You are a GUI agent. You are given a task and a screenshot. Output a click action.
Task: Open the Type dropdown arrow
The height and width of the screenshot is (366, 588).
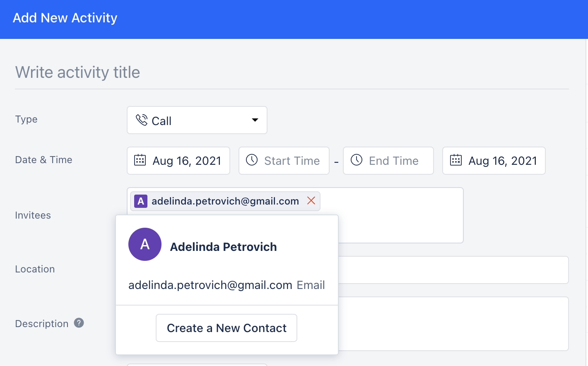click(255, 120)
